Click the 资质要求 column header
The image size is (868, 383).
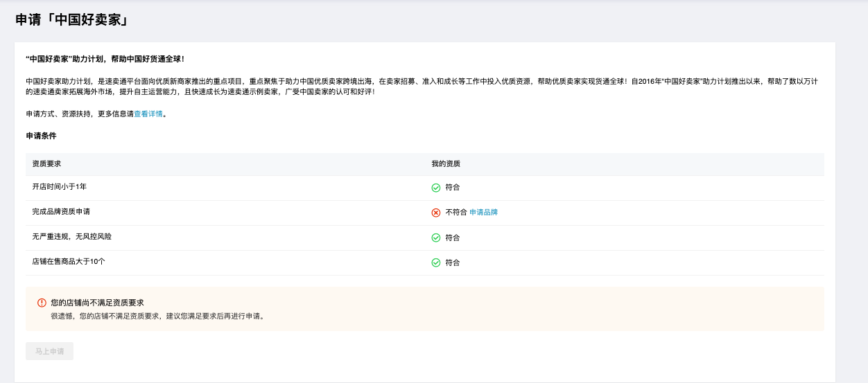(x=46, y=164)
